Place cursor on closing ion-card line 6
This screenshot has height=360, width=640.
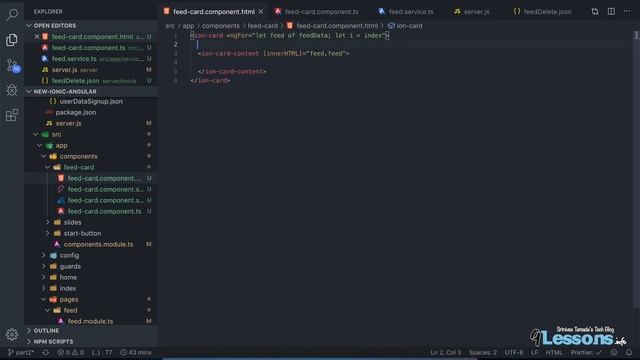click(x=210, y=80)
